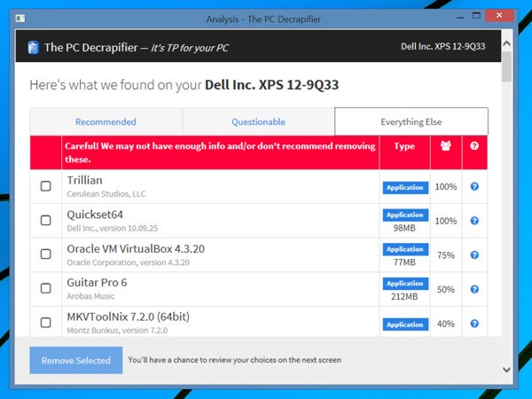Click the Application badge for Oracle VM VirtualBox
Image resolution: width=532 pixels, height=399 pixels.
tap(405, 249)
